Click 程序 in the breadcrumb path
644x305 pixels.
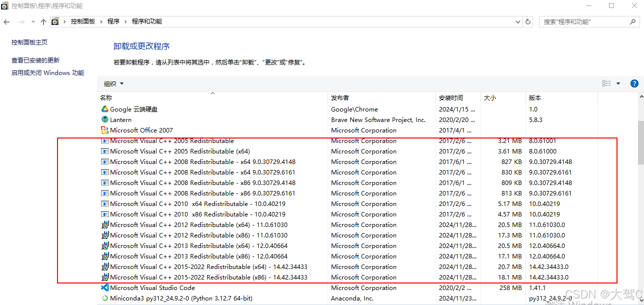(x=113, y=21)
